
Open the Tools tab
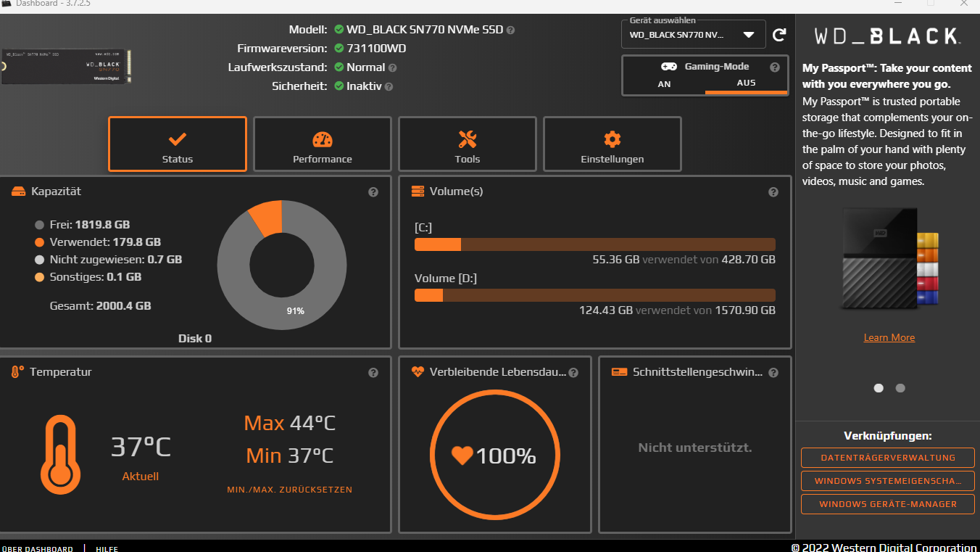click(x=468, y=144)
